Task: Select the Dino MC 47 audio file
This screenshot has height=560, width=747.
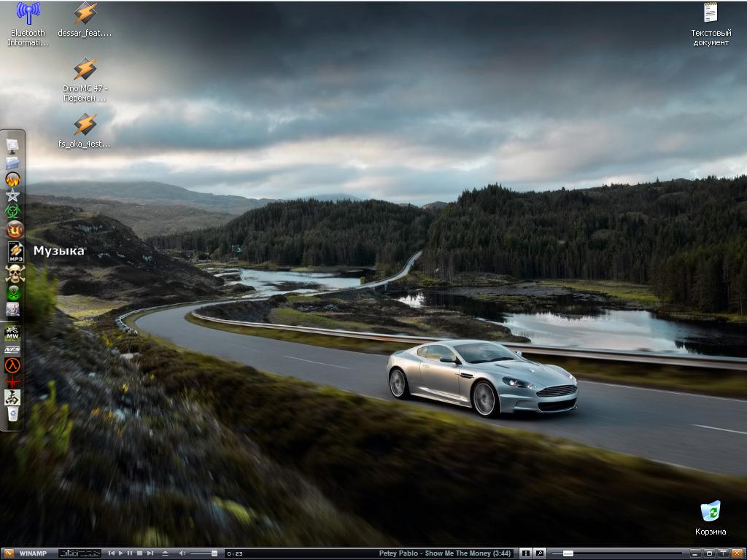Action: (85, 69)
